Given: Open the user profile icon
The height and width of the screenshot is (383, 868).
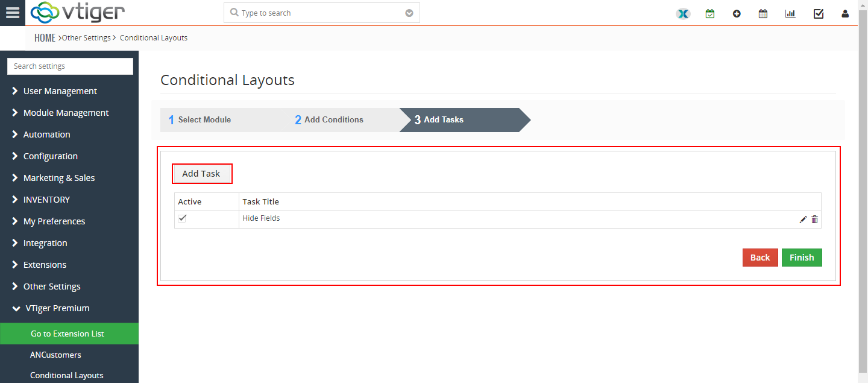Looking at the screenshot, I should (845, 13).
